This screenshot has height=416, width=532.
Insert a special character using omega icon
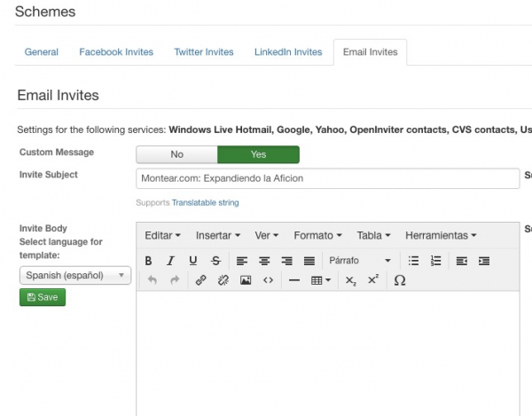point(399,280)
